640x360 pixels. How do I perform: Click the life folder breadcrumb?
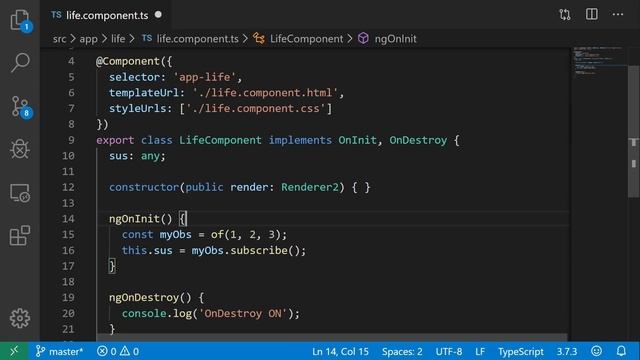(118, 39)
